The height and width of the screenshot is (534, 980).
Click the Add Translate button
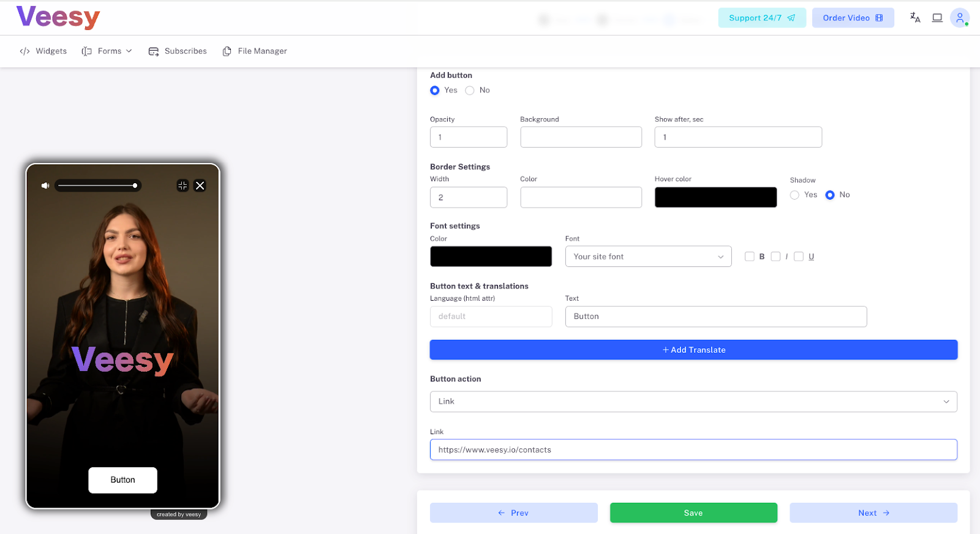693,350
